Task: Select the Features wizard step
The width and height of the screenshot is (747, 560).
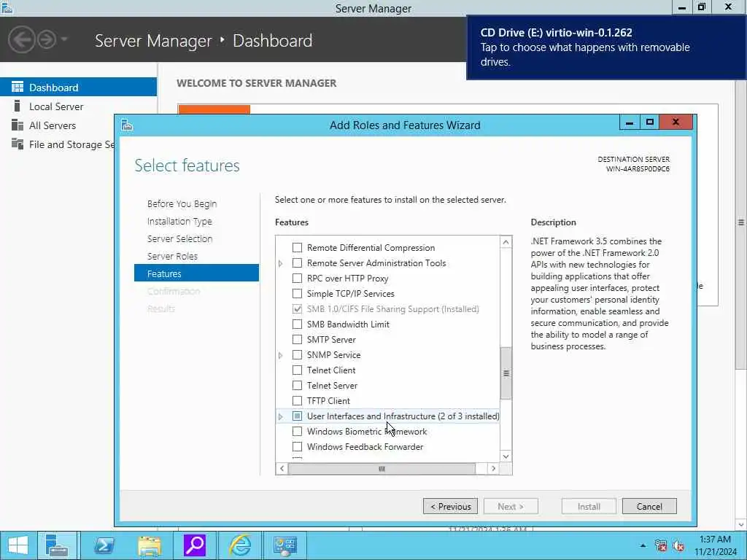Action: tap(196, 273)
